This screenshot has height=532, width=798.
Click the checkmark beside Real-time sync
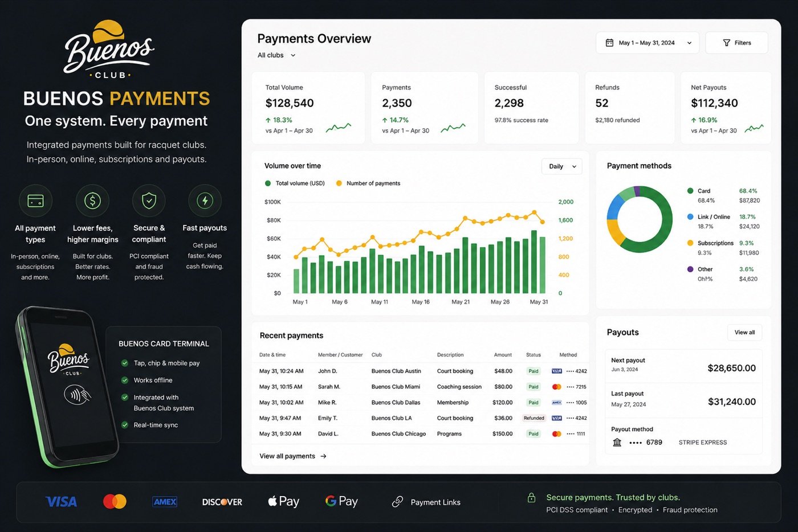(125, 425)
